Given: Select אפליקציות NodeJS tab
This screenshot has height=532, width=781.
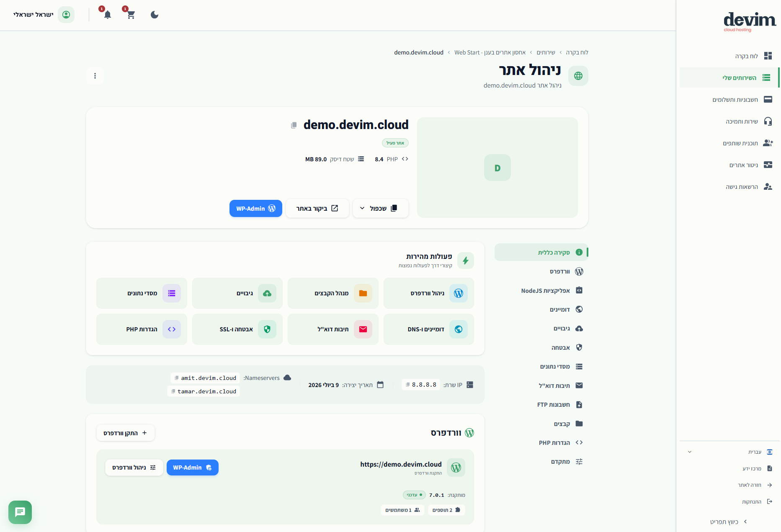Looking at the screenshot, I should (x=541, y=290).
